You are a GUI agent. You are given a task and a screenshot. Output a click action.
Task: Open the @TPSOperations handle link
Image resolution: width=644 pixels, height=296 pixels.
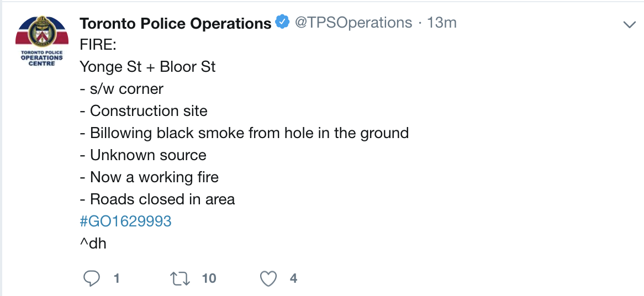(x=353, y=23)
